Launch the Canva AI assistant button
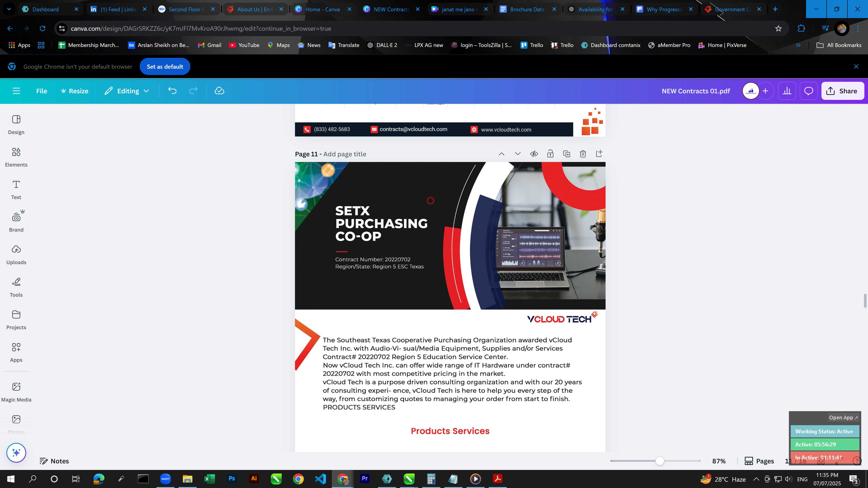The height and width of the screenshot is (488, 868). point(16,453)
